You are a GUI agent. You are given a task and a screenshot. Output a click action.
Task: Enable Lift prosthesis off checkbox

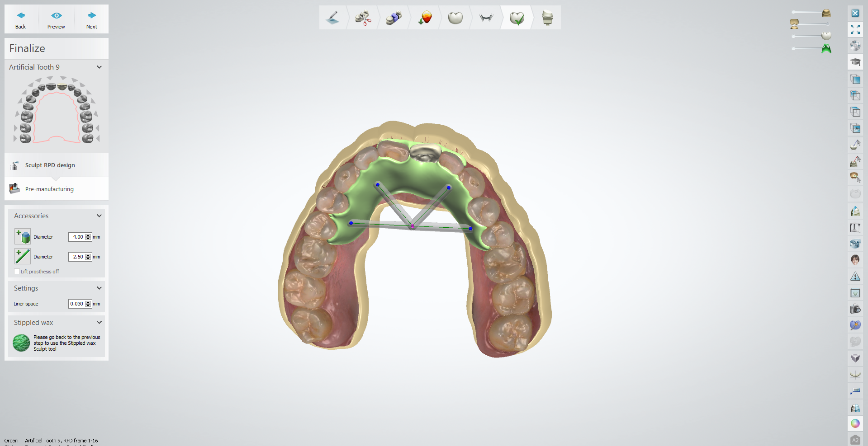(17, 272)
